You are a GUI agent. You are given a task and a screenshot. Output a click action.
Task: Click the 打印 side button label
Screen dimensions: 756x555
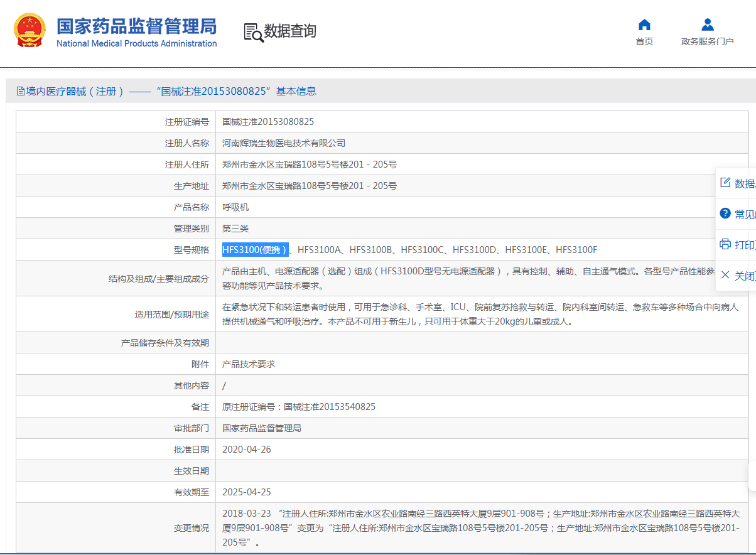pyautogui.click(x=745, y=245)
